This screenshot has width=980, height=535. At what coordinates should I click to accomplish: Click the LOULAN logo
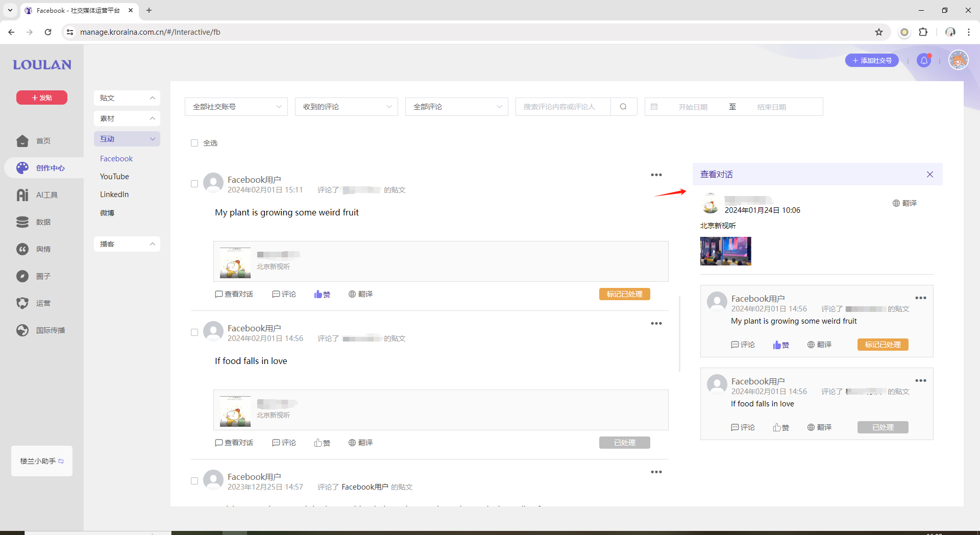(42, 65)
